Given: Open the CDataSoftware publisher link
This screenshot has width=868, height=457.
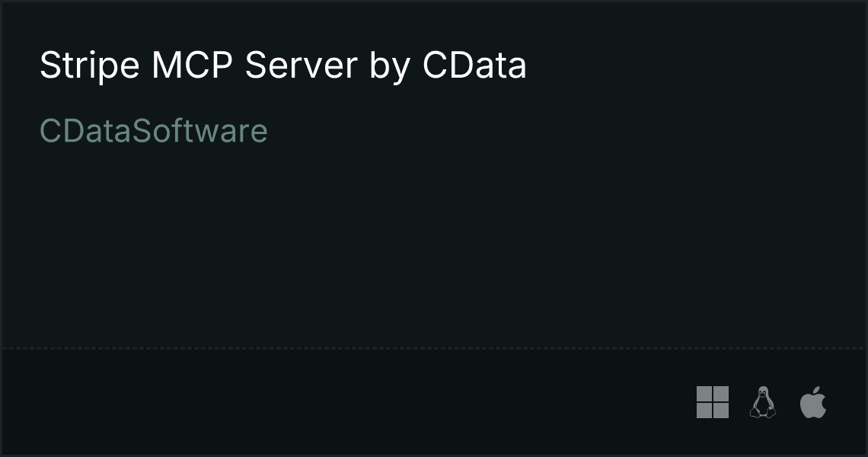Looking at the screenshot, I should [x=154, y=131].
